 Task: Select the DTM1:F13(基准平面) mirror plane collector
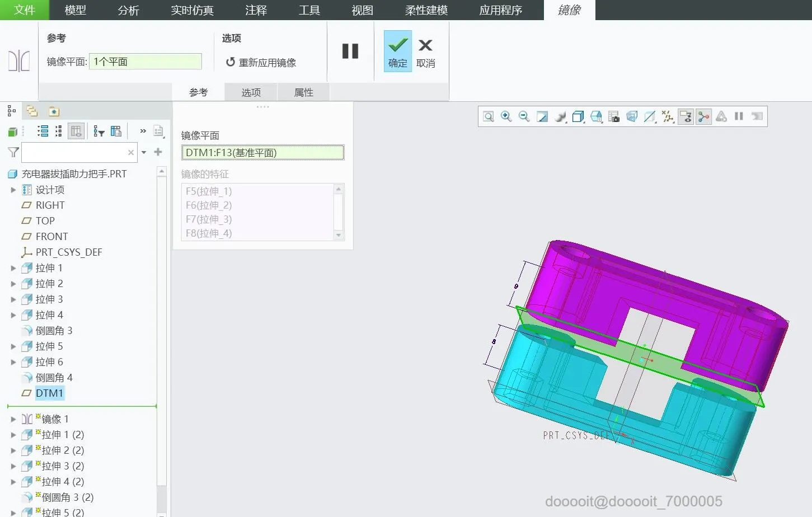(x=263, y=153)
